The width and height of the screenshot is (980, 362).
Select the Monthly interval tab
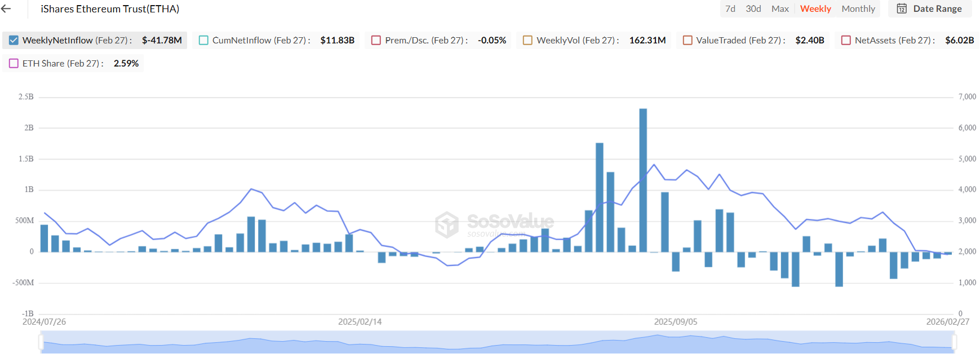click(858, 8)
